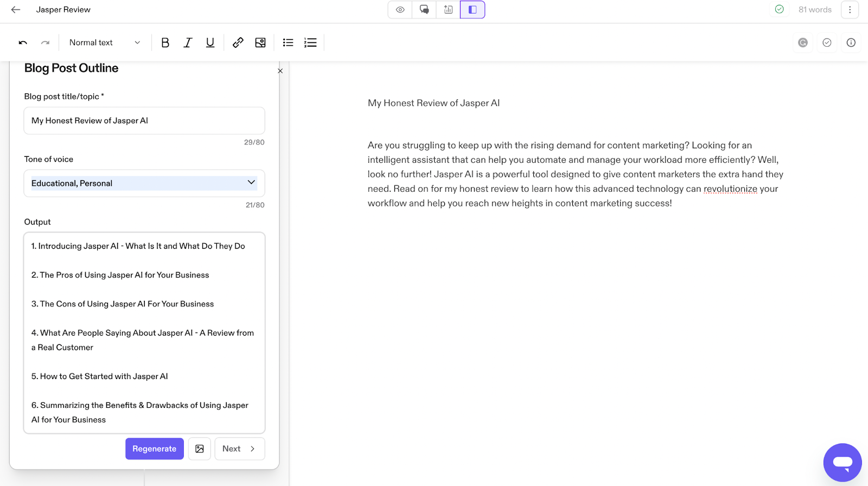Apply bulleted list formatting

tap(288, 42)
